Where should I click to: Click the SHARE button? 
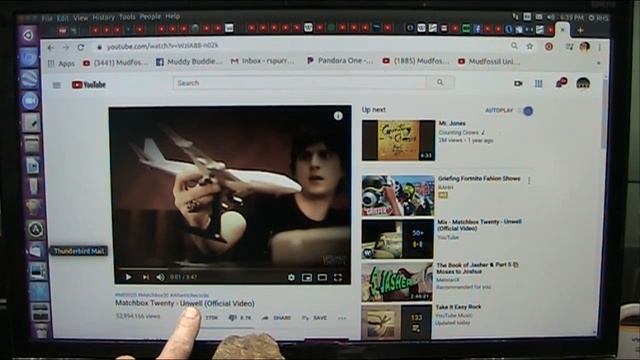pos(276,318)
